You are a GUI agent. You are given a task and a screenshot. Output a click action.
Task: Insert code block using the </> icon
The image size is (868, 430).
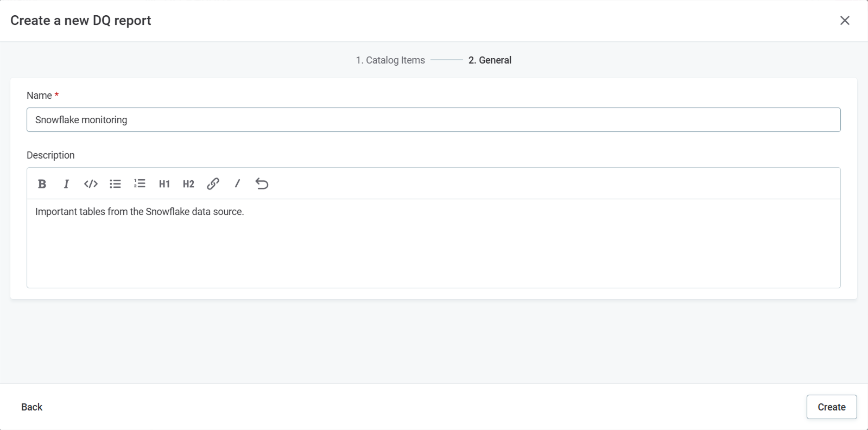pos(91,184)
